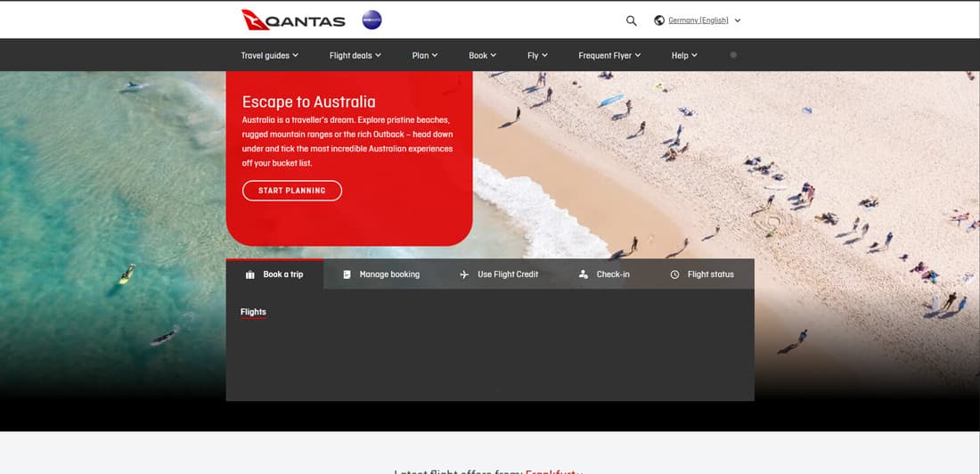Open the Frequent Flyer dropdown
Screen dimensions: 980x474
tap(609, 55)
